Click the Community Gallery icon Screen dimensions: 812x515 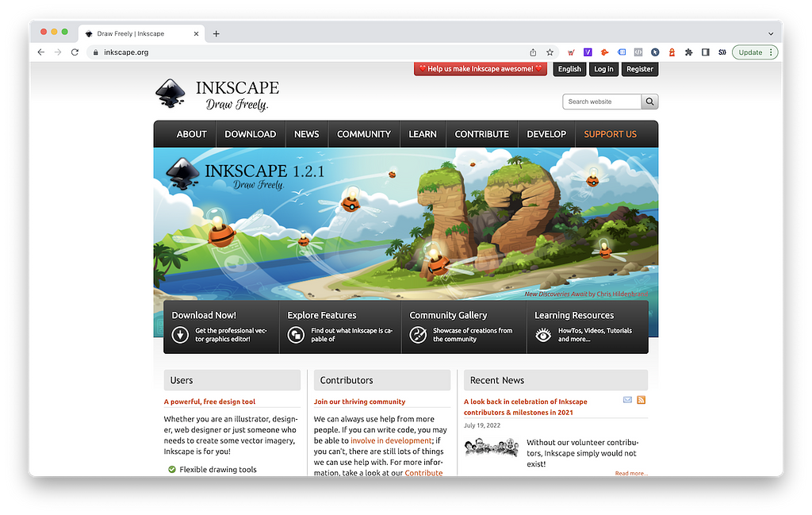coord(418,335)
